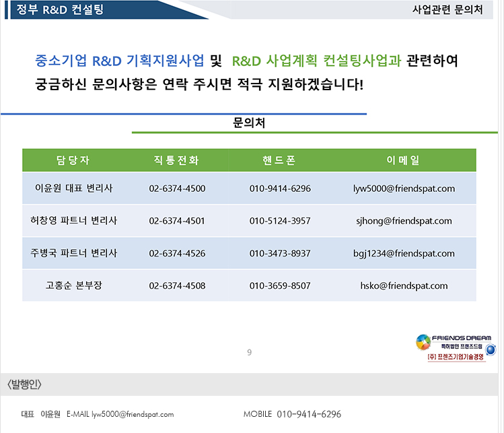Screen dimensions: 504x433
Task: Click the footer E-MAIL lyw5000@friendspat.com address
Action: coord(133,414)
